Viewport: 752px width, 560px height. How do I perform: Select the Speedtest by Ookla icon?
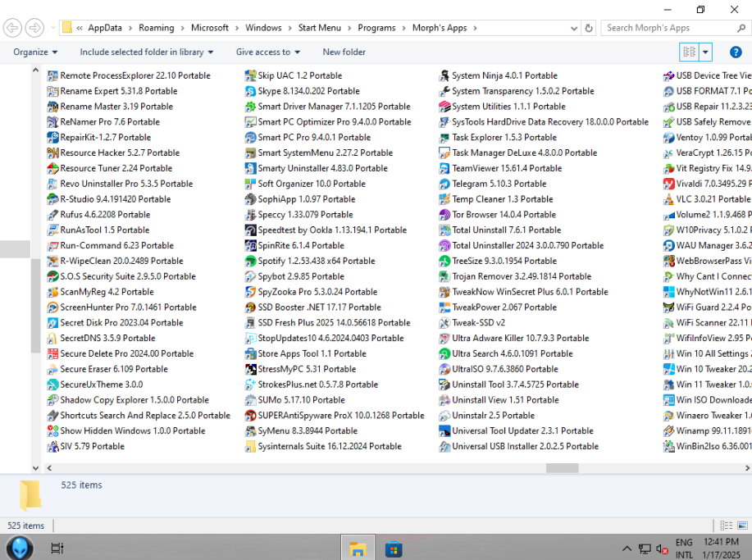tap(250, 230)
